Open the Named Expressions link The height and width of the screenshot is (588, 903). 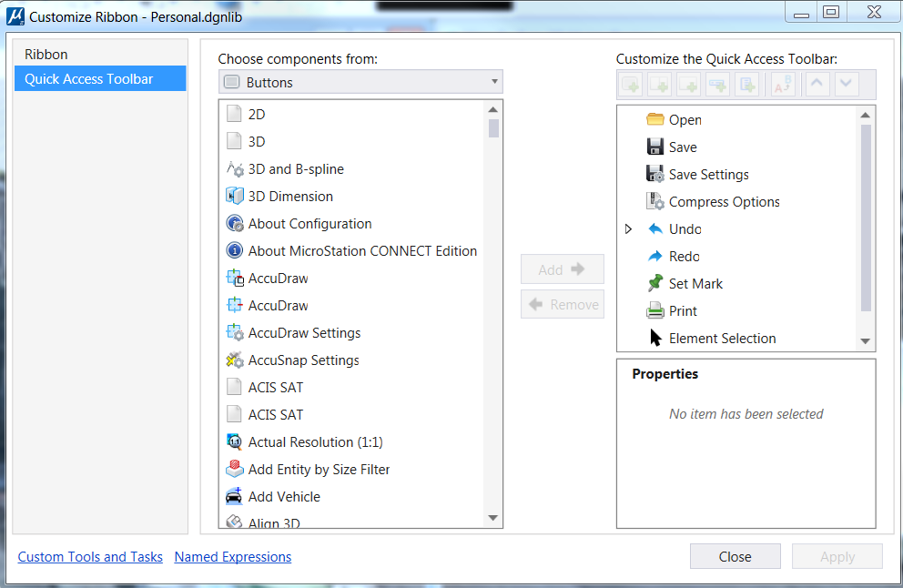tap(233, 557)
